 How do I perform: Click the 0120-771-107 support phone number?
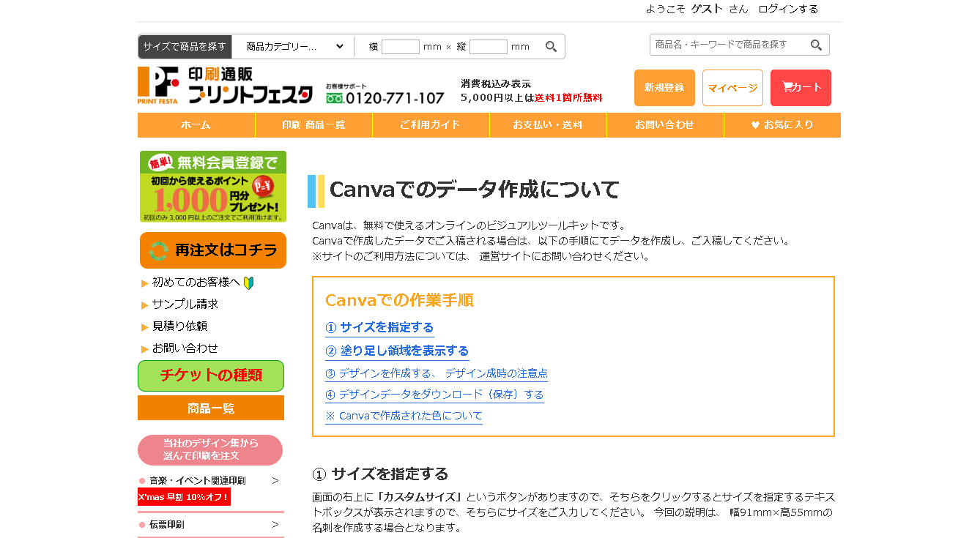[395, 98]
